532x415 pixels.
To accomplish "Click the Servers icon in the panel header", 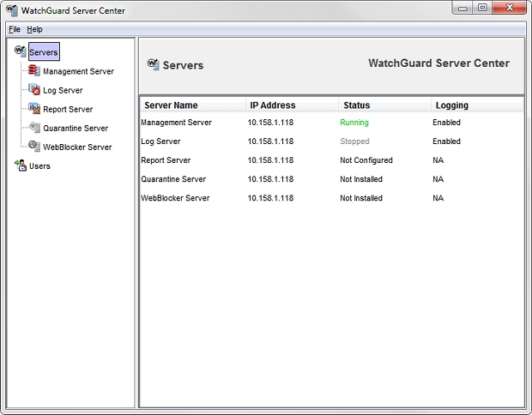I will point(153,64).
